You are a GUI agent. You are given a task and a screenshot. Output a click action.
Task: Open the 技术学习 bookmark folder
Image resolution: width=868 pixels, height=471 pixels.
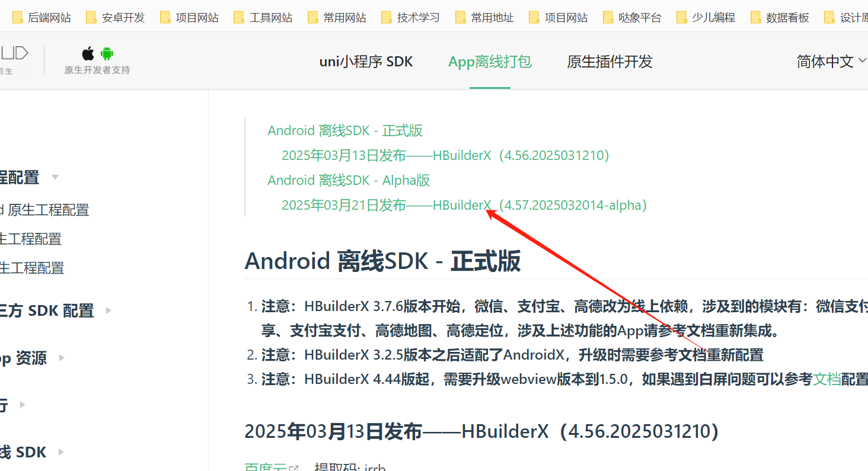tap(411, 17)
